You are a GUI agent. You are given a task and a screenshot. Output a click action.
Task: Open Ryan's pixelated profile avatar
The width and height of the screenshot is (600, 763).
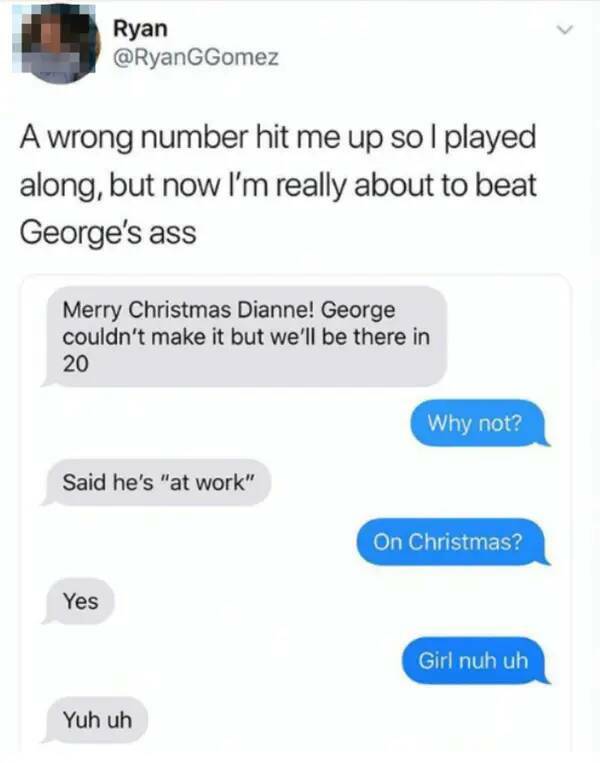coord(55,45)
